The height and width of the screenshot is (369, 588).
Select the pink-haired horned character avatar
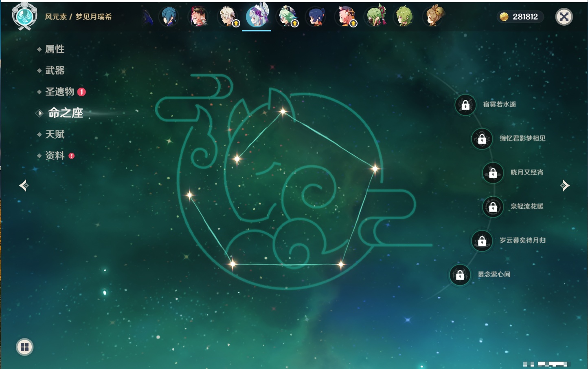345,17
